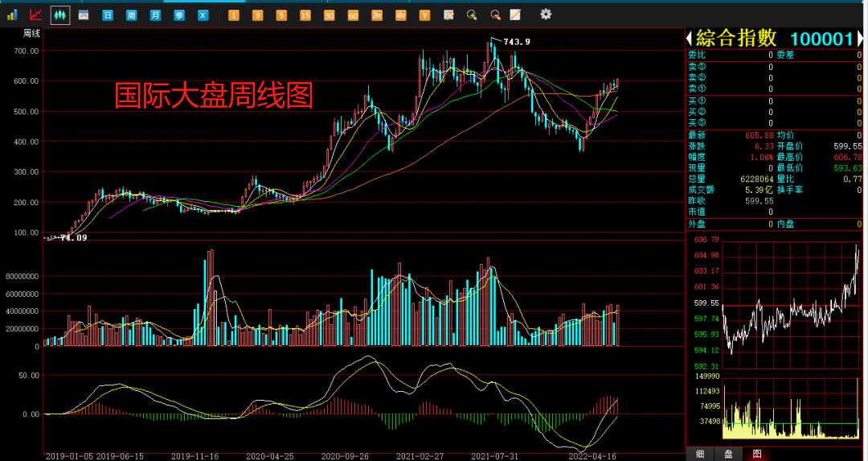
Task: Click the 2019-11-16 date axis label
Action: coord(194,456)
